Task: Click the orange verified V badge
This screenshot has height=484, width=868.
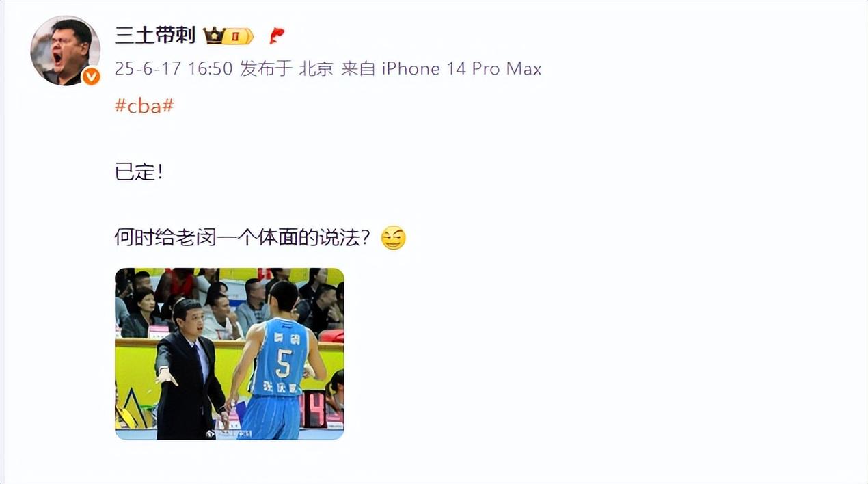Action: pos(92,77)
